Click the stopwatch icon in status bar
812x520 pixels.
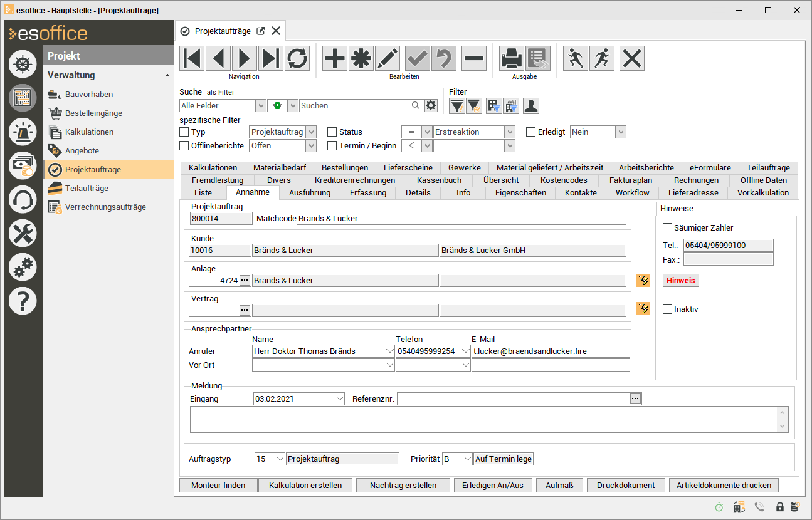(719, 507)
